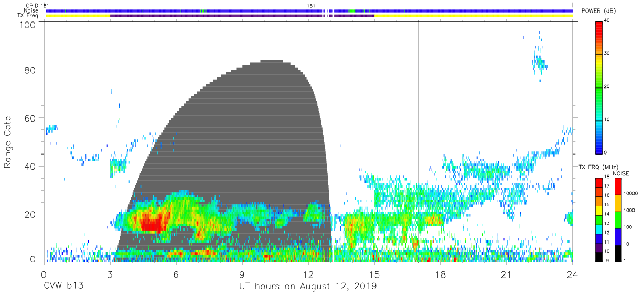Click the blue bottom band of the POWER color bar
Image resolution: width=644 pixels, height=297 pixels.
pos(599,137)
